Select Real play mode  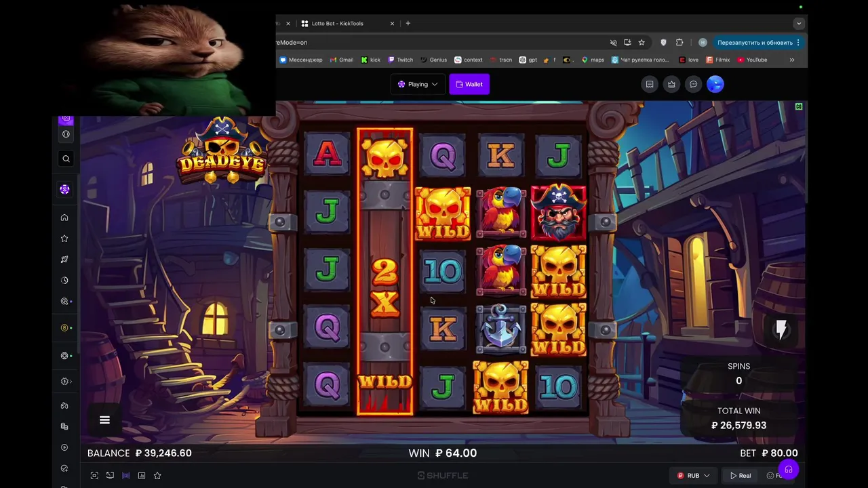(x=740, y=476)
